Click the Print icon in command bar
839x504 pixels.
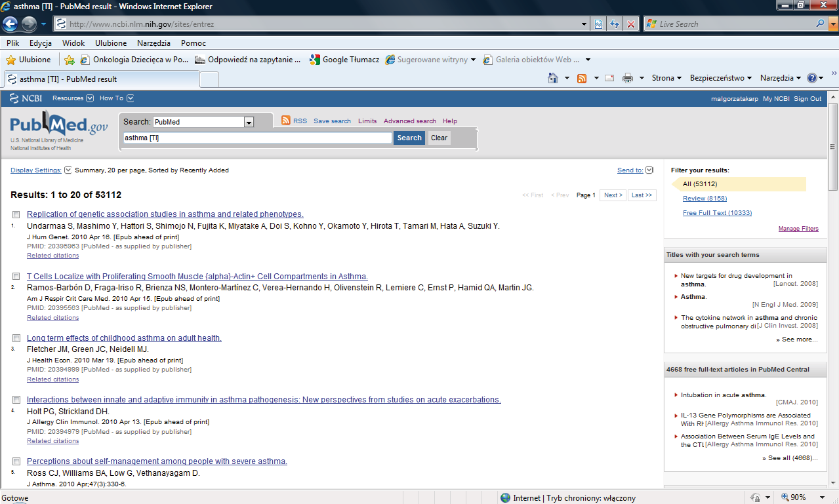(x=628, y=78)
